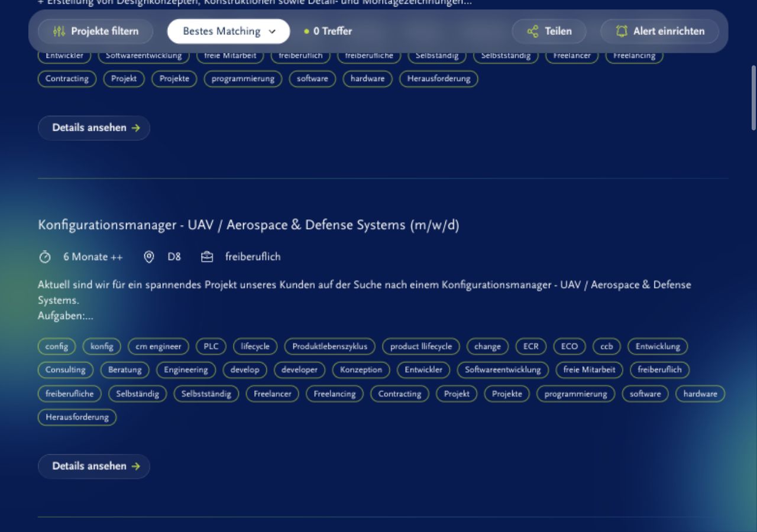Select the Produktlebenszyklus tag
Viewport: 757px width, 532px height.
[330, 346]
